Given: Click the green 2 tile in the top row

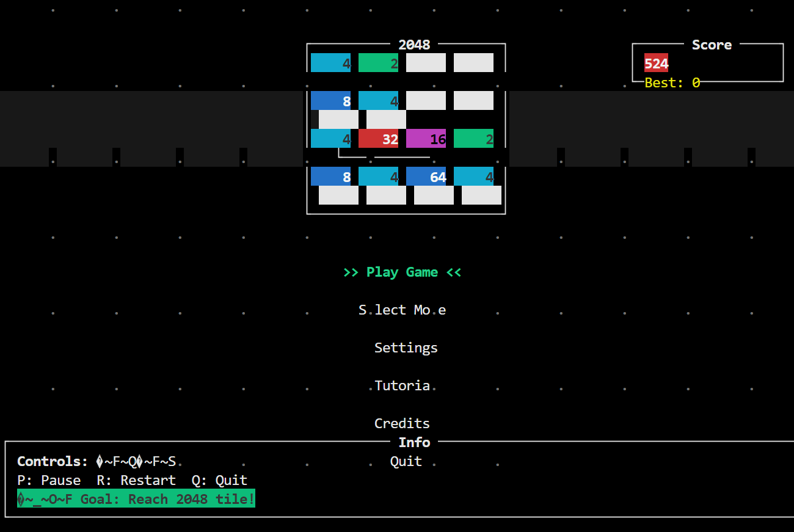Looking at the screenshot, I should coord(378,63).
